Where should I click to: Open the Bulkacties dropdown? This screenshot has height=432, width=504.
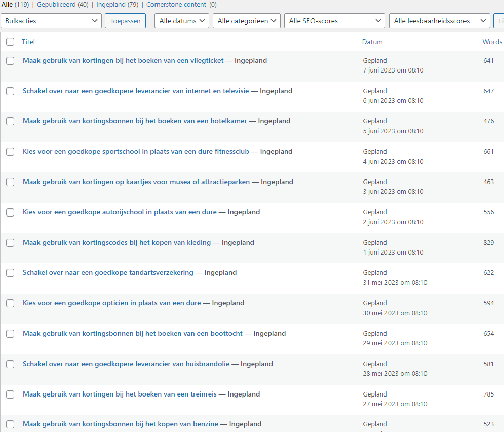51,21
